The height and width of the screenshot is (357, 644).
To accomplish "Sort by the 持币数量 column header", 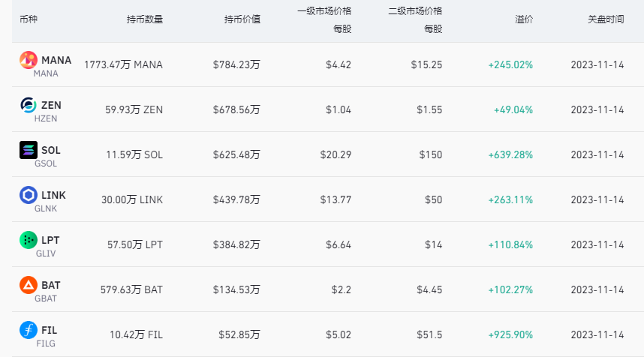I will tap(145, 19).
